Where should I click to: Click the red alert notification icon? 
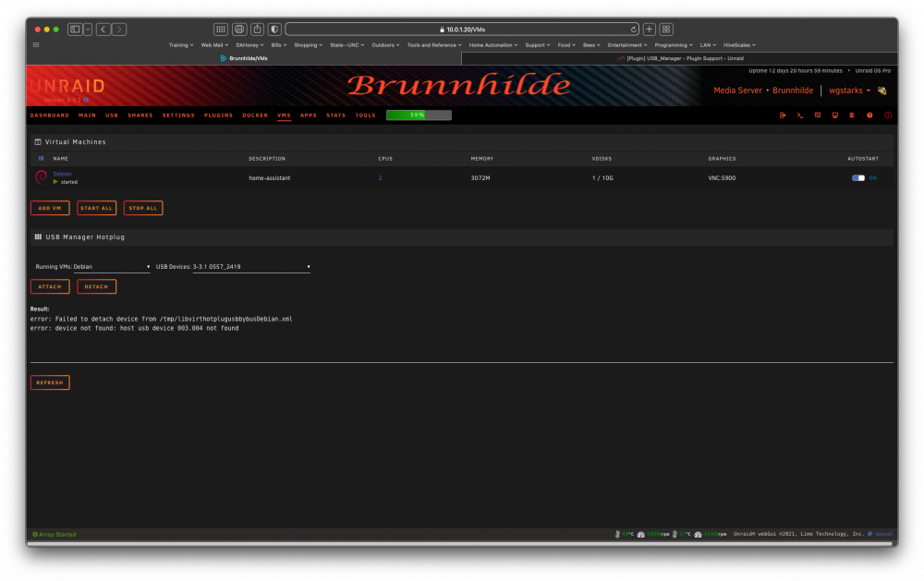888,115
